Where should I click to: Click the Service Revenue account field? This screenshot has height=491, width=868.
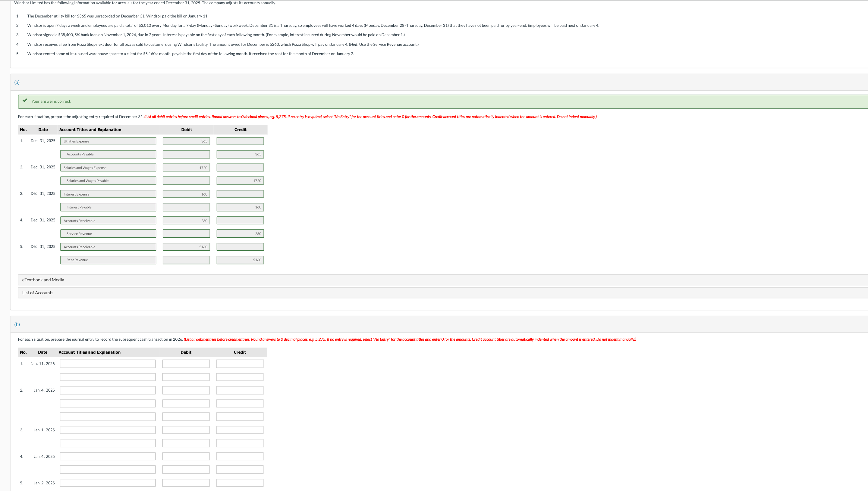tap(108, 234)
